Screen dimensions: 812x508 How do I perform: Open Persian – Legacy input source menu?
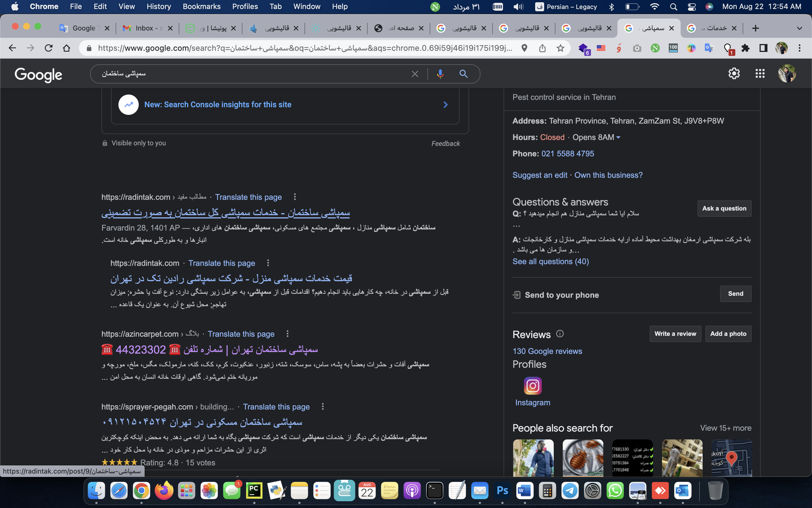(x=566, y=7)
